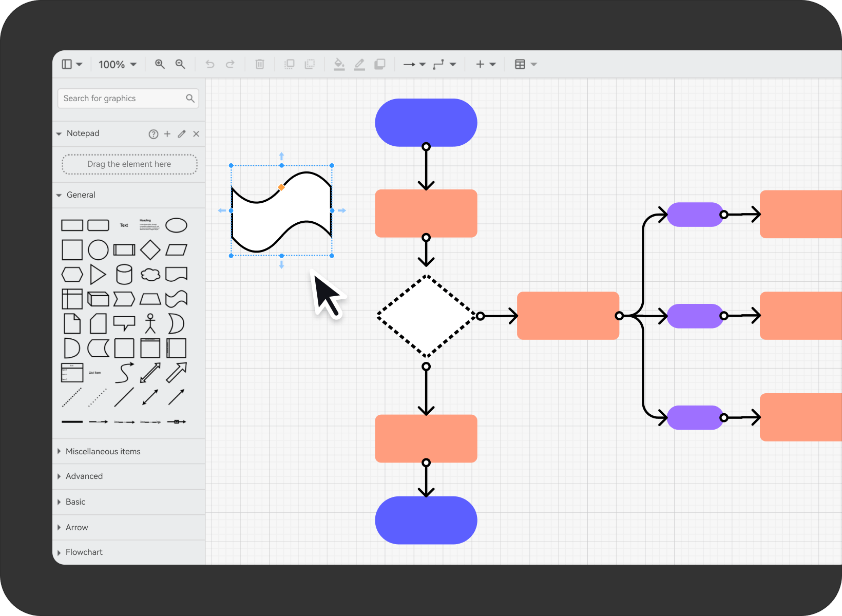
Task: Open the connection arrow style dropdown
Action: pos(414,65)
